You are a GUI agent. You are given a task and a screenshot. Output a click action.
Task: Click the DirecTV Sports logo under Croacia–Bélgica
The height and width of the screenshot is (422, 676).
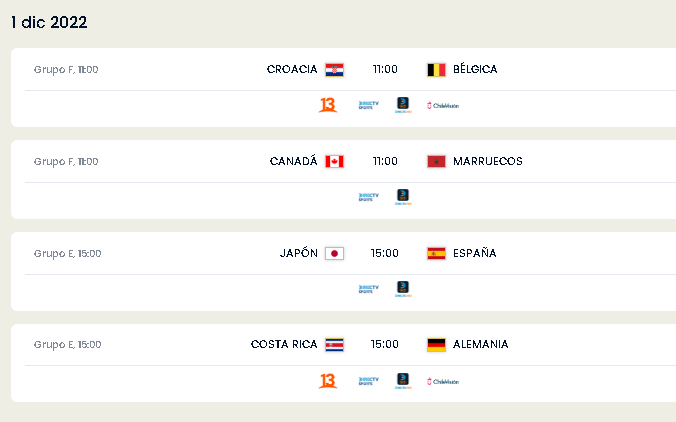(369, 105)
